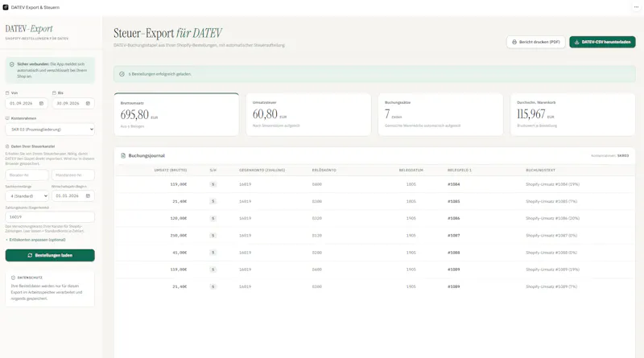Click the Steuer-Export für DATEV heading
Image resolution: width=644 pixels, height=358 pixels.
168,33
